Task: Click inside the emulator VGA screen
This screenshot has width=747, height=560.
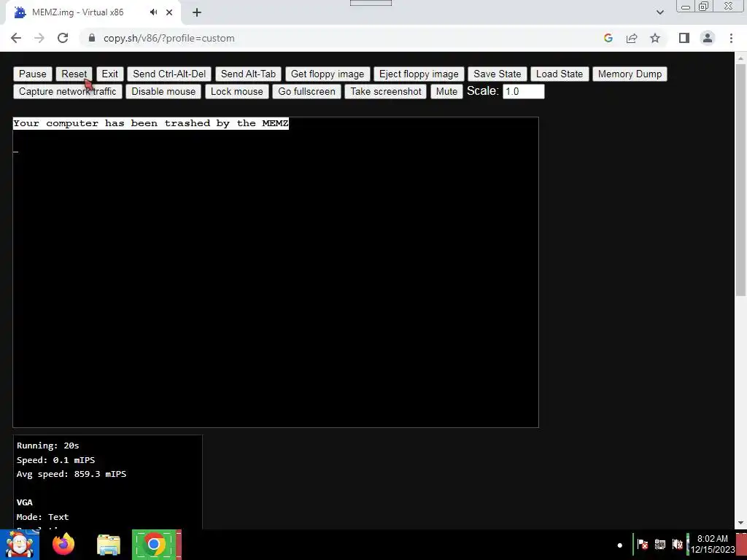Action: (275, 272)
